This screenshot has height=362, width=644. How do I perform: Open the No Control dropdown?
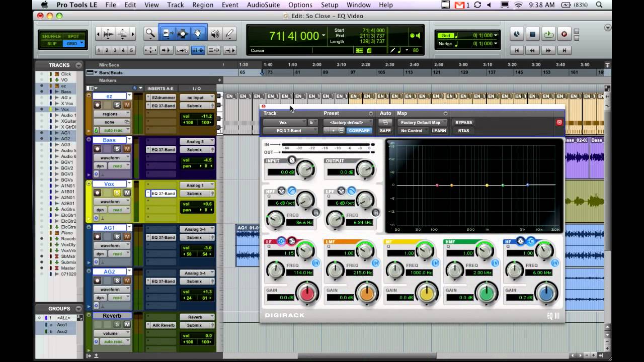(x=413, y=131)
